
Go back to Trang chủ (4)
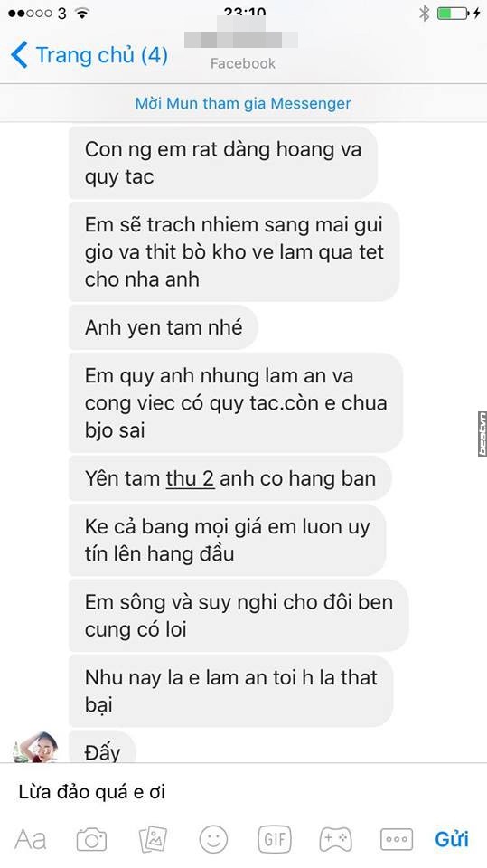pos(89,55)
